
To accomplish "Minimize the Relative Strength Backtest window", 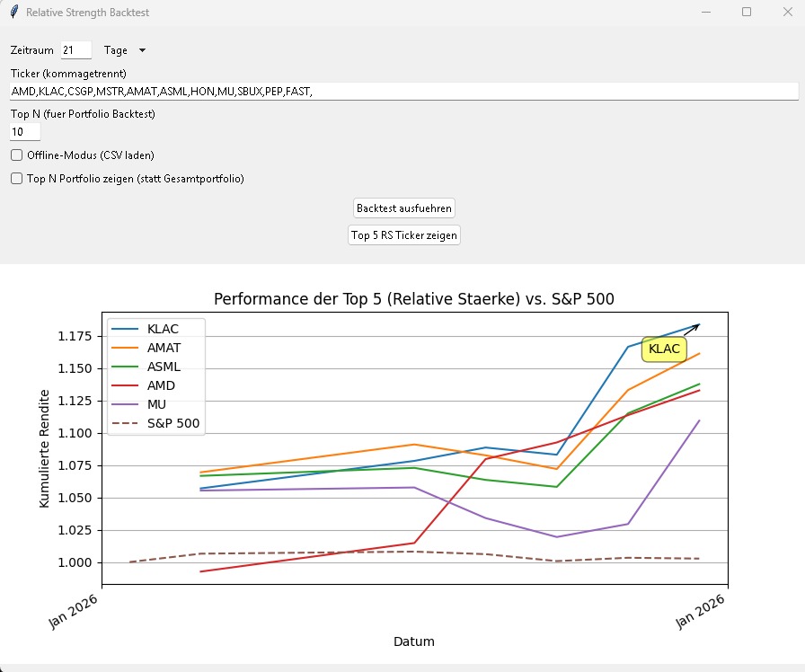I will click(706, 12).
